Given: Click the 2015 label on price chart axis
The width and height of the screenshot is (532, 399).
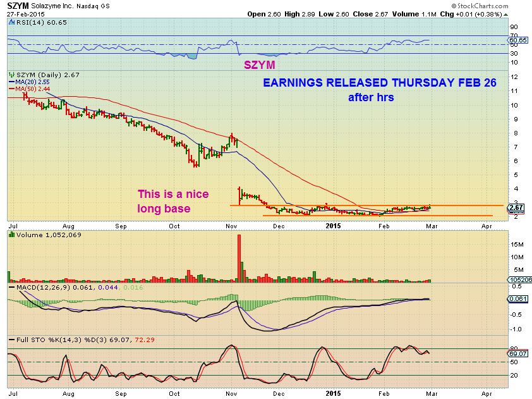Looking at the screenshot, I should (333, 226).
